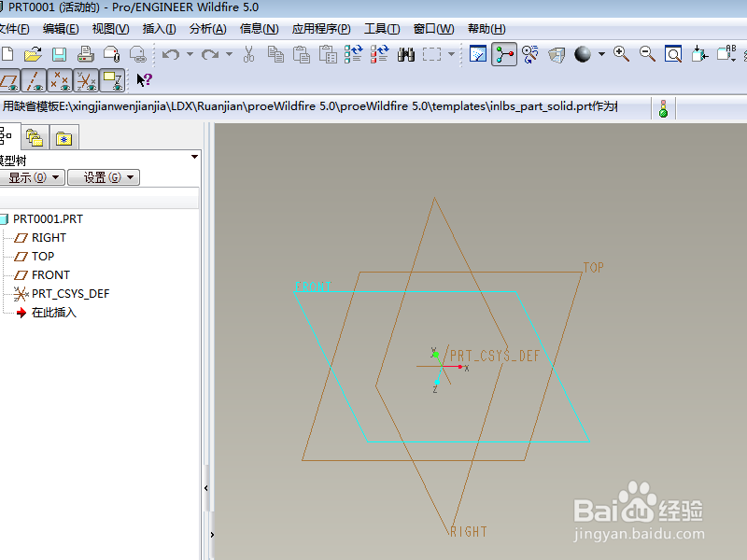
Task: Open the Undo history dropdown arrow
Action: [190, 54]
